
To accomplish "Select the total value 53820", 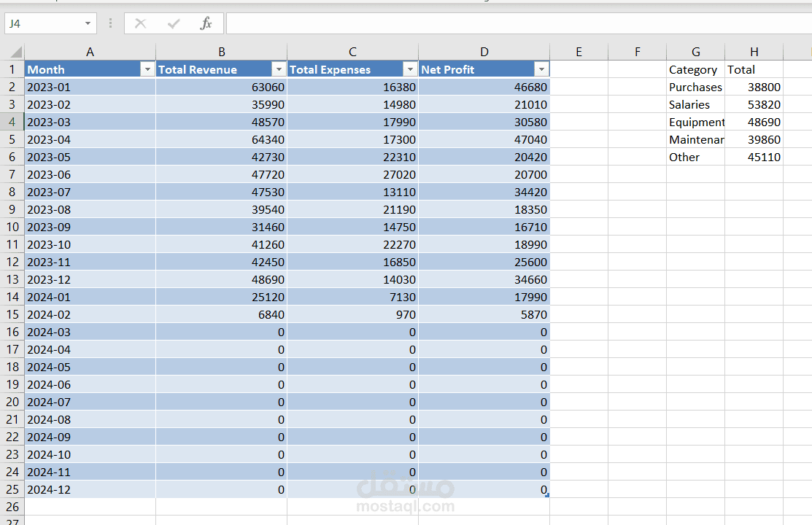I will [754, 104].
